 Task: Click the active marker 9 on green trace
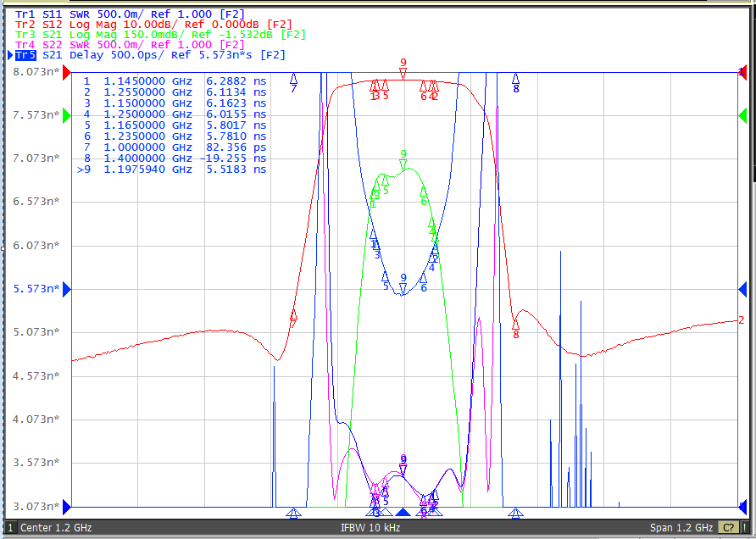[x=403, y=164]
